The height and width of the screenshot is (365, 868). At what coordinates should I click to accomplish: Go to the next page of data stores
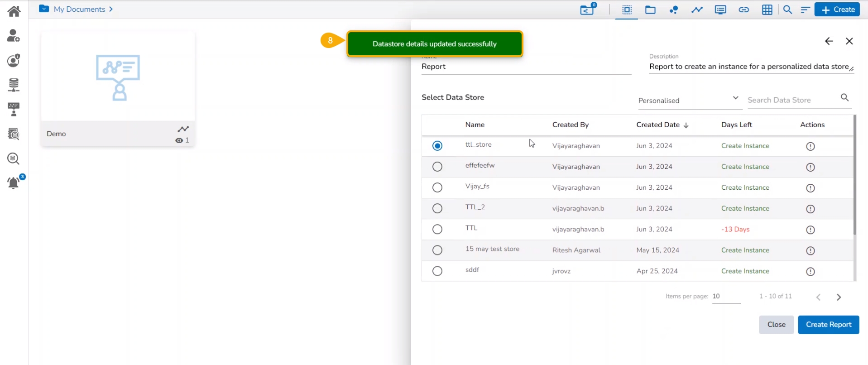tap(839, 297)
